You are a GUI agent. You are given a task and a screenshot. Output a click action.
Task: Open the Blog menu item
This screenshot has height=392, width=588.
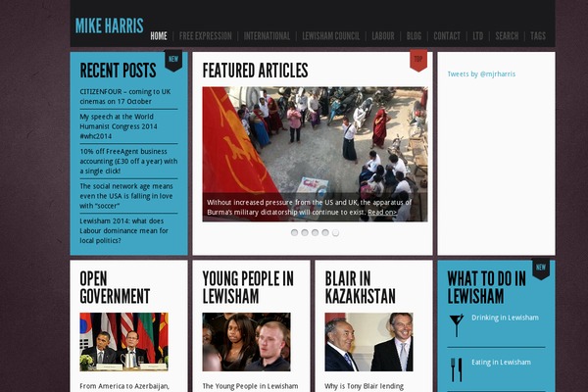[414, 36]
